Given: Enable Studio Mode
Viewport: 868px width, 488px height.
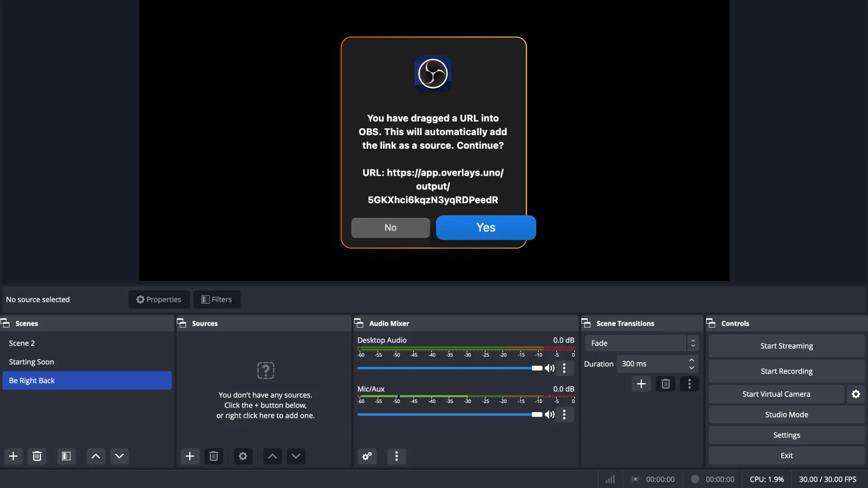Looking at the screenshot, I should pos(787,414).
